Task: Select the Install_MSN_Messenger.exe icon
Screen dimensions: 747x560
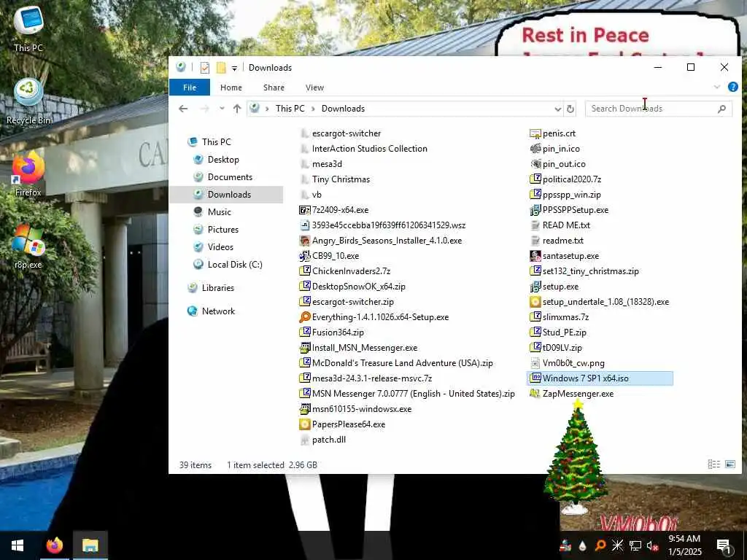Action: coord(304,348)
